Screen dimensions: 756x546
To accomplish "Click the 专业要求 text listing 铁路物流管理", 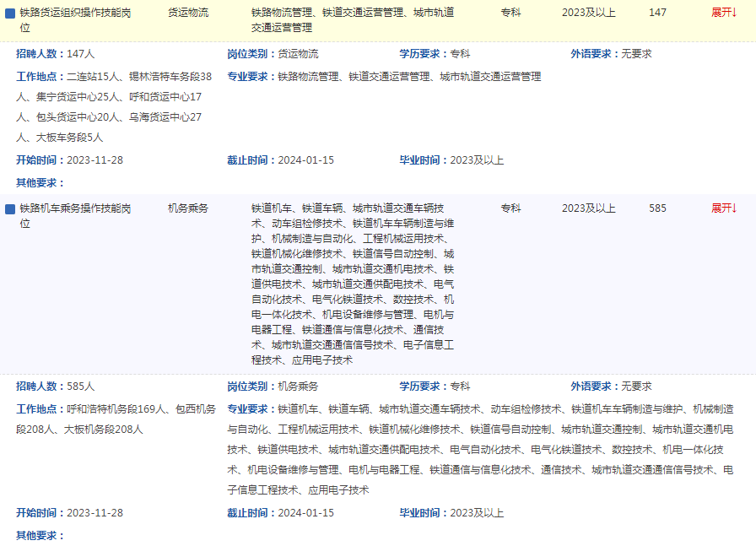I will [384, 77].
